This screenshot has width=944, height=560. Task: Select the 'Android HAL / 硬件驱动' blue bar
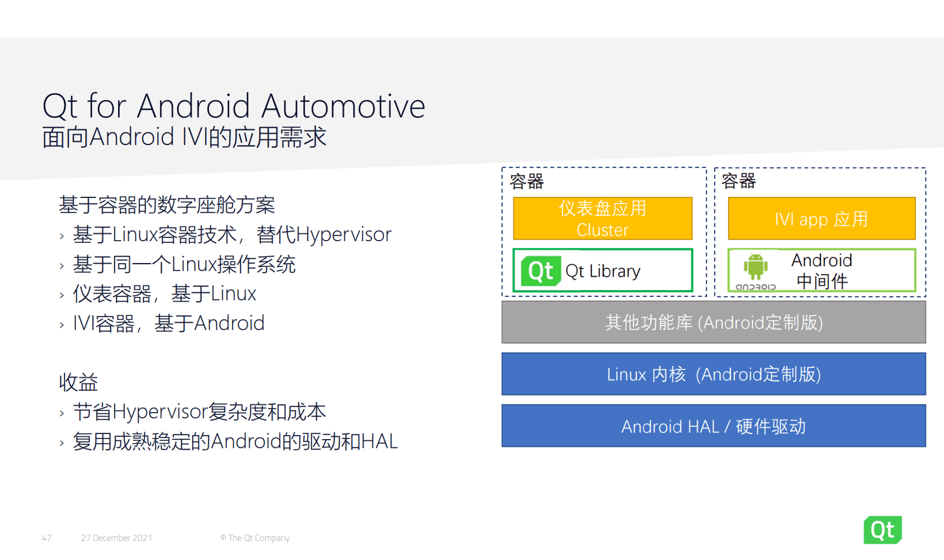tap(714, 426)
